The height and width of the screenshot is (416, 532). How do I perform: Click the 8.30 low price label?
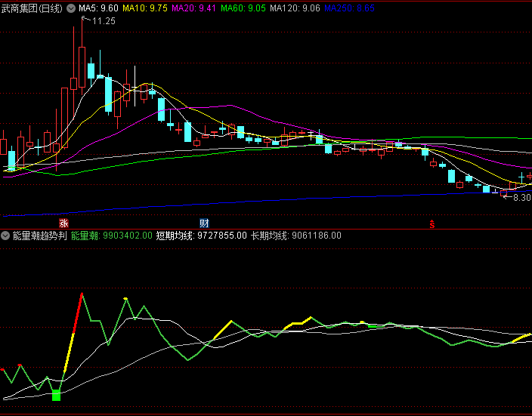pyautogui.click(x=521, y=197)
